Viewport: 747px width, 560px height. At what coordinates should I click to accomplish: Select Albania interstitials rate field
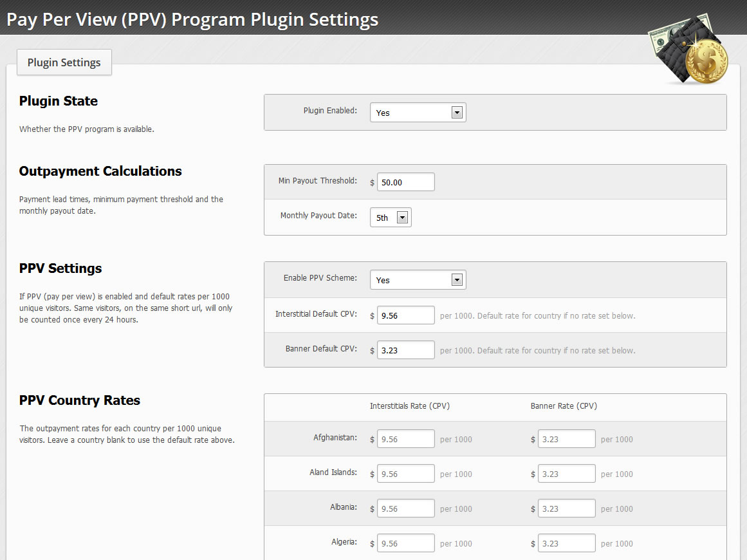coord(405,509)
